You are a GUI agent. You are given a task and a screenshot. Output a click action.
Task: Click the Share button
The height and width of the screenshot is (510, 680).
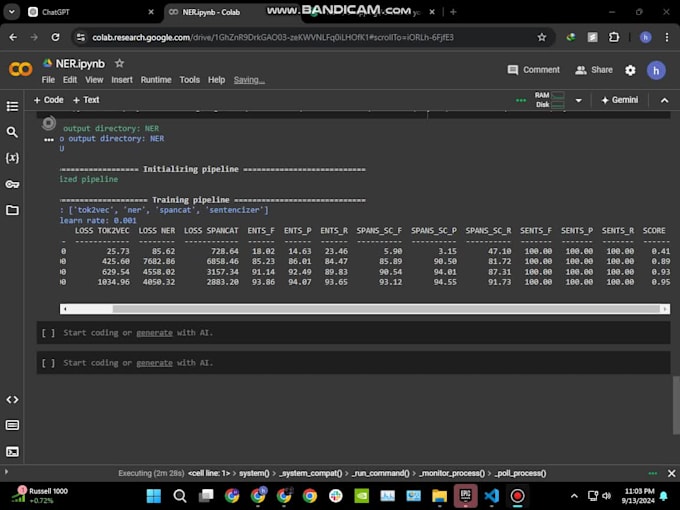coord(594,70)
